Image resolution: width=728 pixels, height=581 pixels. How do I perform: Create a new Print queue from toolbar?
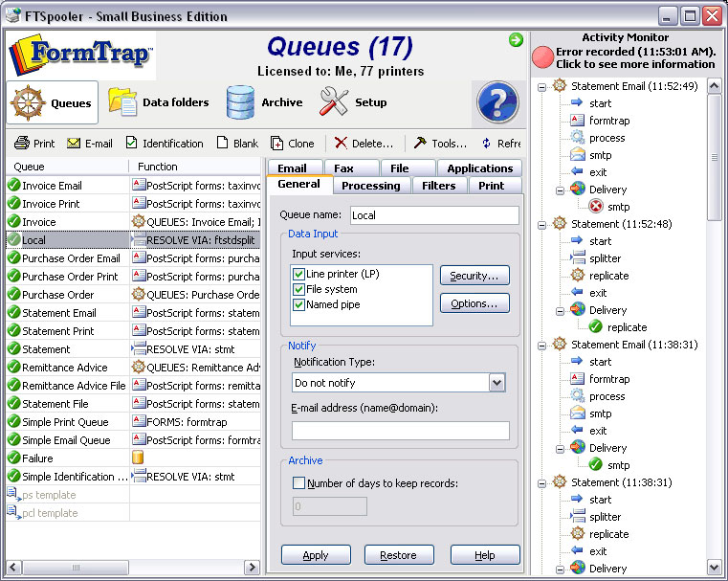tap(34, 143)
